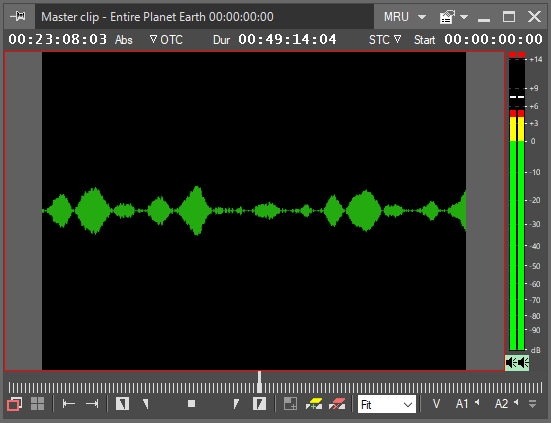
Task: Reset the right channel red clip indicator
Action: click(x=521, y=54)
